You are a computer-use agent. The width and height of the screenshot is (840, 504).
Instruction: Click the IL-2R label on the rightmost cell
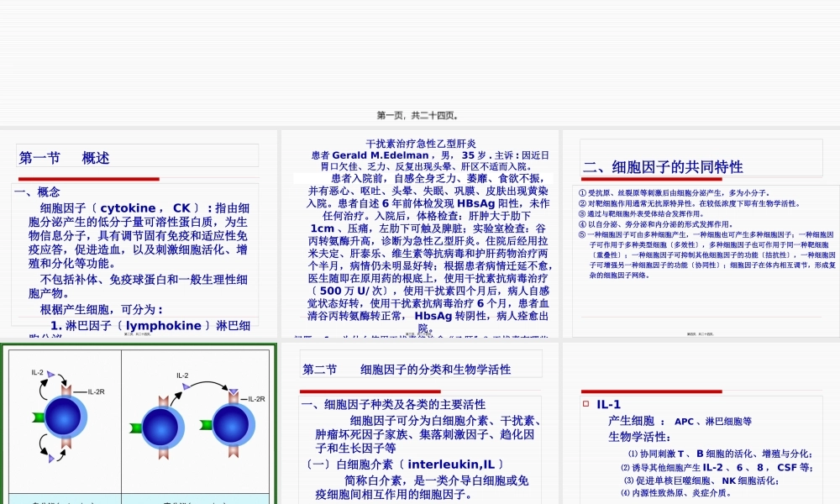tap(255, 399)
